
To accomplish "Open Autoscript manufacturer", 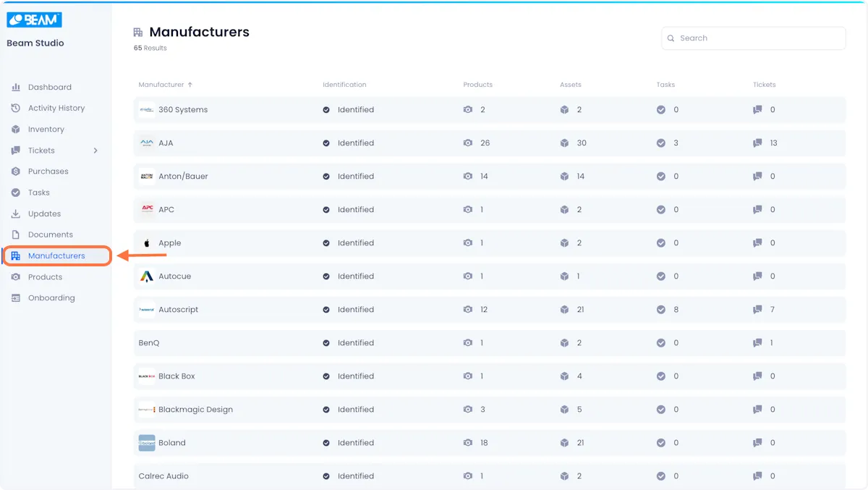I will point(490,310).
